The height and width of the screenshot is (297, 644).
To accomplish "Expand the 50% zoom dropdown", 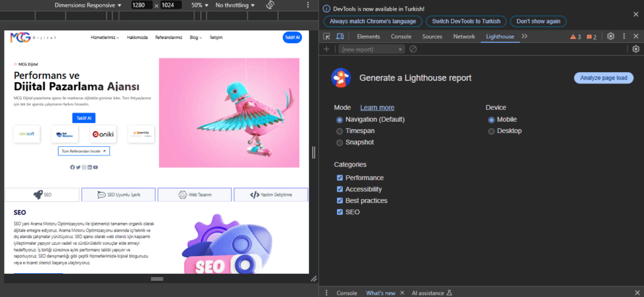I will tap(200, 5).
